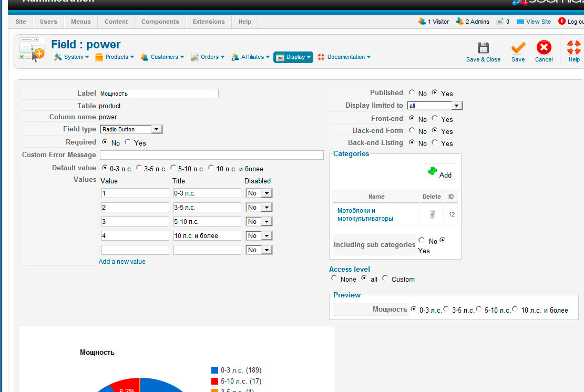Screen dimensions: 584x392
Task: Open the Users menu
Action: click(x=48, y=22)
